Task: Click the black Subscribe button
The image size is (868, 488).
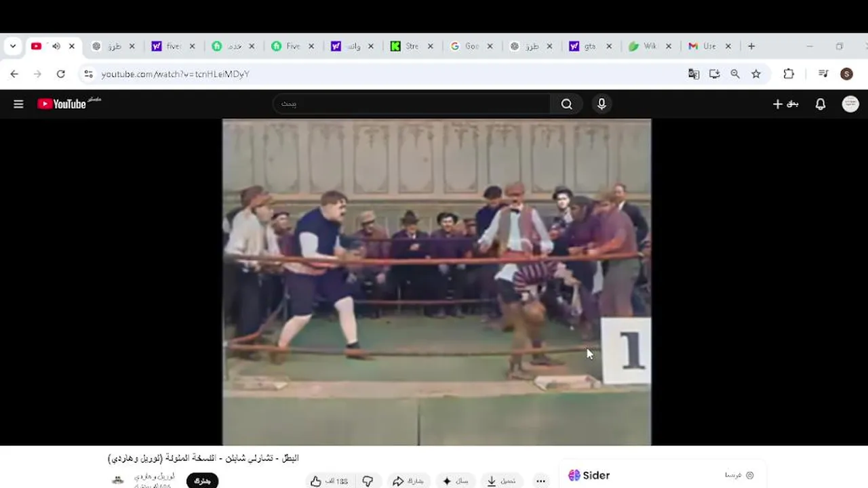Action: 202,481
